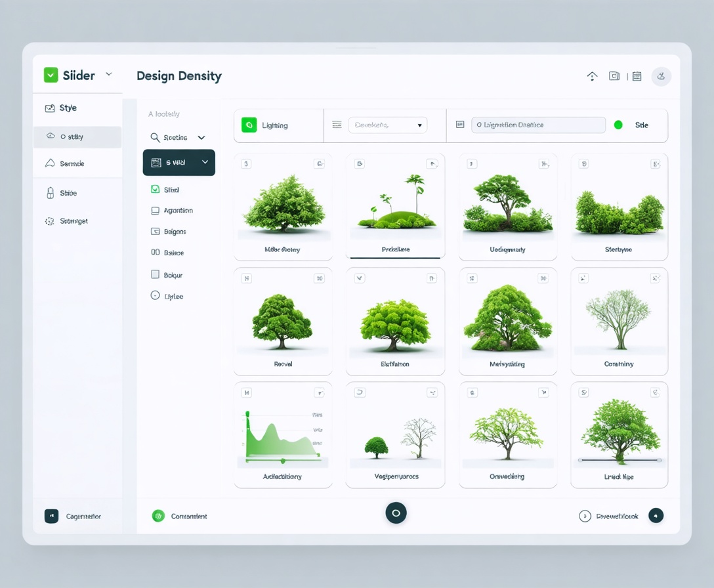
Task: Select the Semmde sidebar item
Action: tap(72, 163)
